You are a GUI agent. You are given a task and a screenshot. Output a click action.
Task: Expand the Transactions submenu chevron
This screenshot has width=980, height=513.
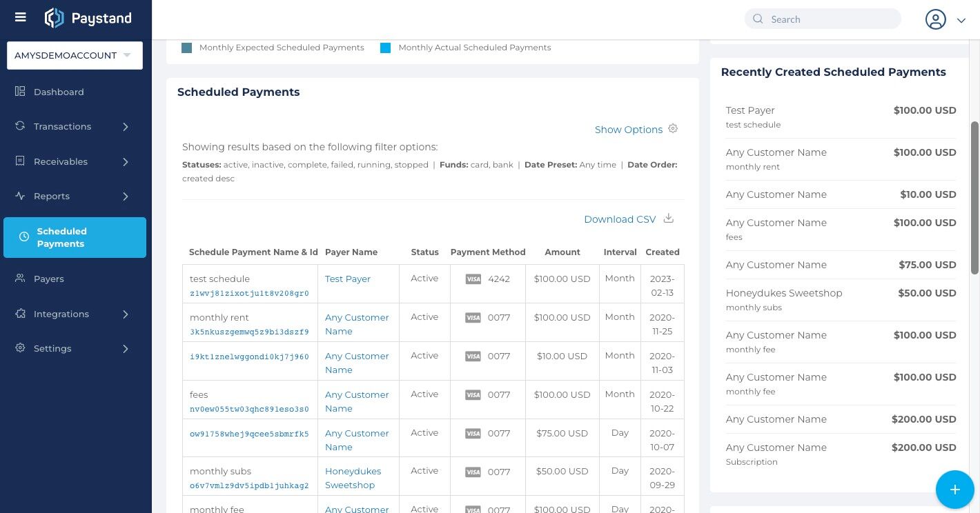coord(126,127)
